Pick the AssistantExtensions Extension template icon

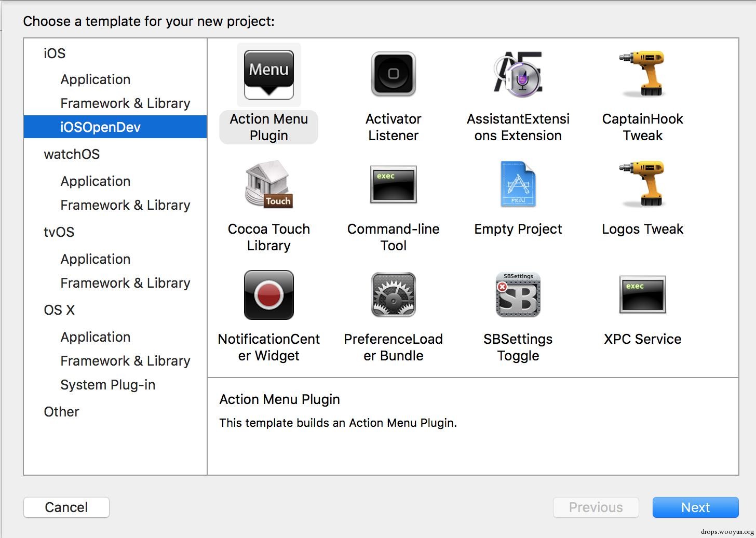518,74
